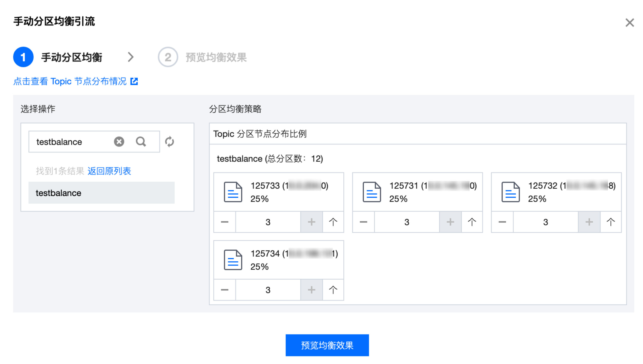Click the up arrow for node 125734
643x364 pixels.
point(333,290)
